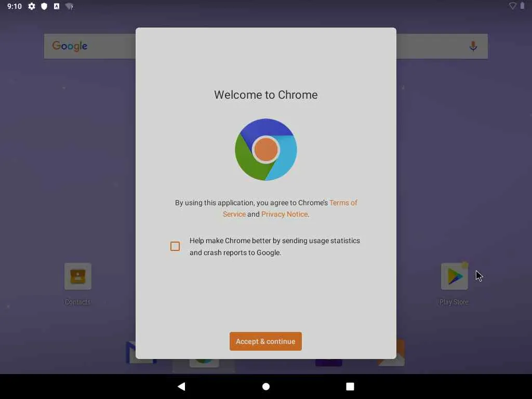Click the shield icon in status bar
This screenshot has height=399, width=532.
point(44,6)
